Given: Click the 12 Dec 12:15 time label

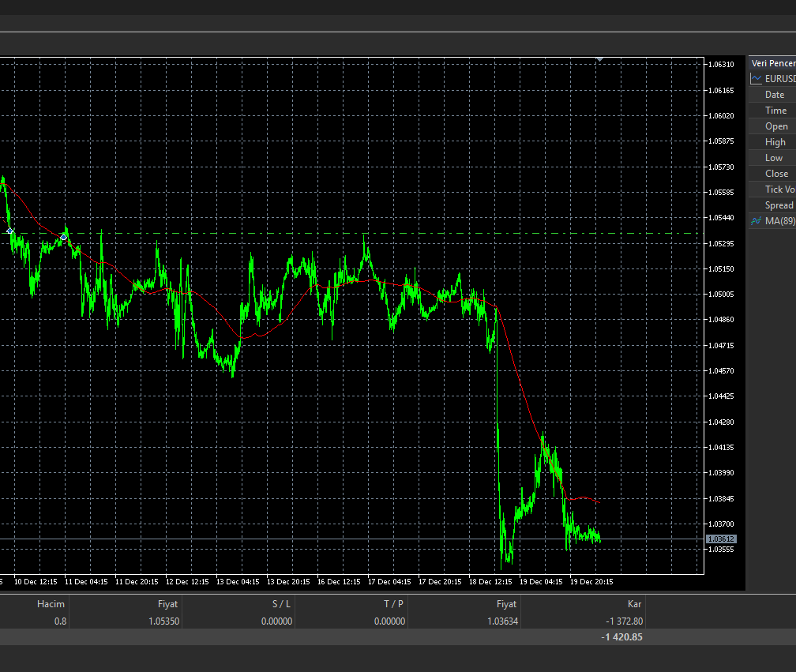Looking at the screenshot, I should [187, 582].
